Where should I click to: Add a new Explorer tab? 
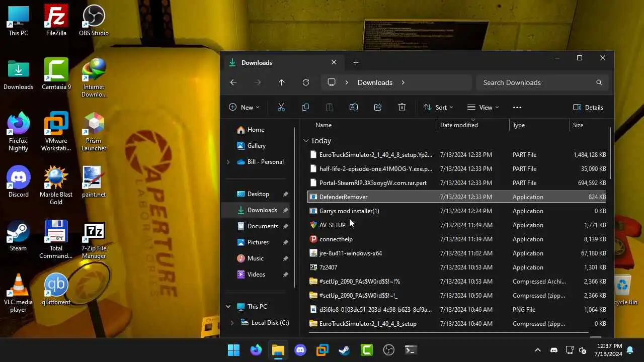point(356,62)
